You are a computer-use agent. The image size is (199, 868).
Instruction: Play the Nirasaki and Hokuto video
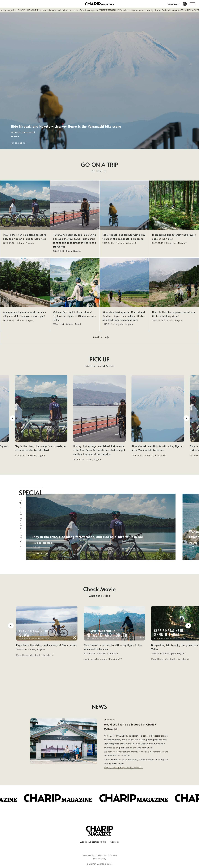(114, 623)
